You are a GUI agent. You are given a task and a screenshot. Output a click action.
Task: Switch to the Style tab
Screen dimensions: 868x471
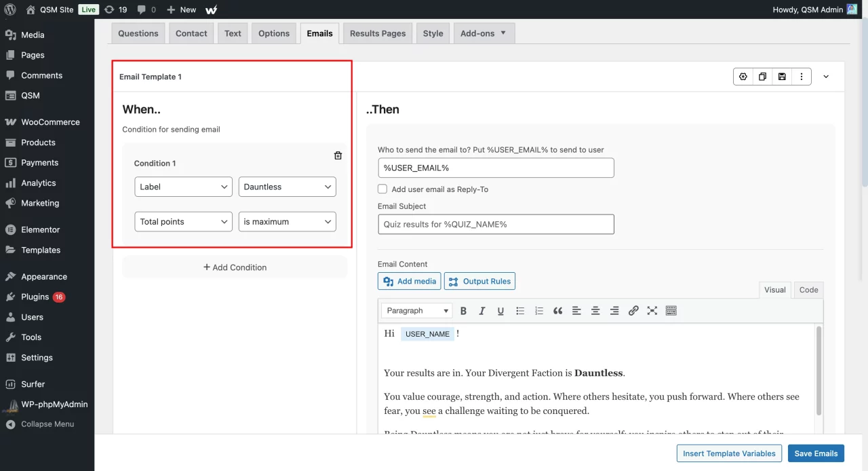coord(433,33)
